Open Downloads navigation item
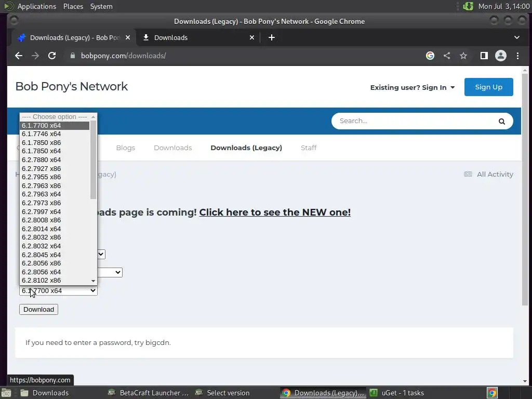 pos(172,148)
